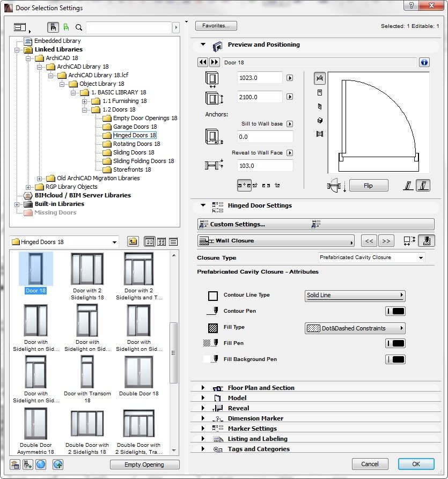Image resolution: width=448 pixels, height=479 pixels.
Task: Open width value popup arrow
Action: click(x=290, y=78)
